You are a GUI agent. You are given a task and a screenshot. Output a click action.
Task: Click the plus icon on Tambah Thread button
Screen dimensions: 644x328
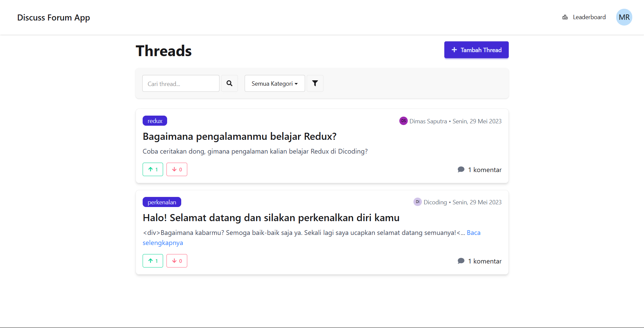454,50
